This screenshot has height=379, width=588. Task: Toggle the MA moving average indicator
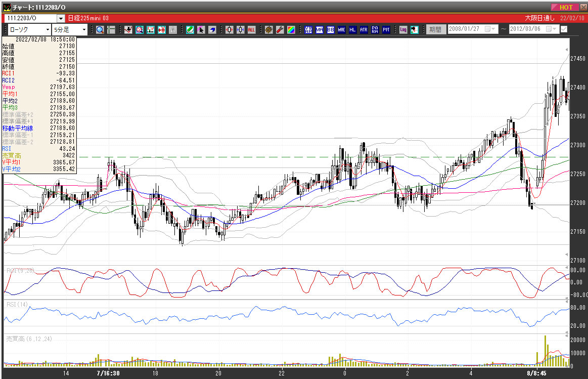click(320, 30)
